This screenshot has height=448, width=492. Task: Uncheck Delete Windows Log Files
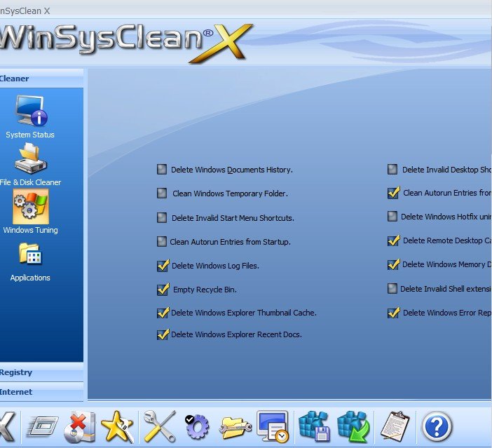pyautogui.click(x=163, y=266)
